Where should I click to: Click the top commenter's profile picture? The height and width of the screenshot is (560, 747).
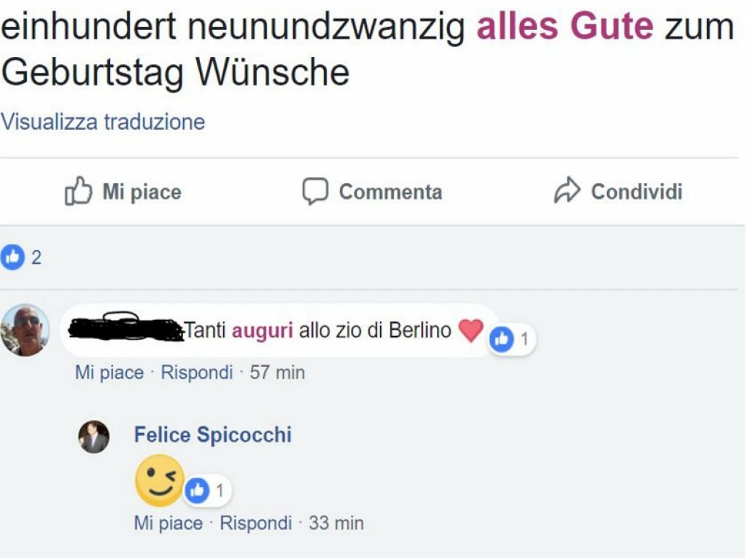pyautogui.click(x=24, y=330)
